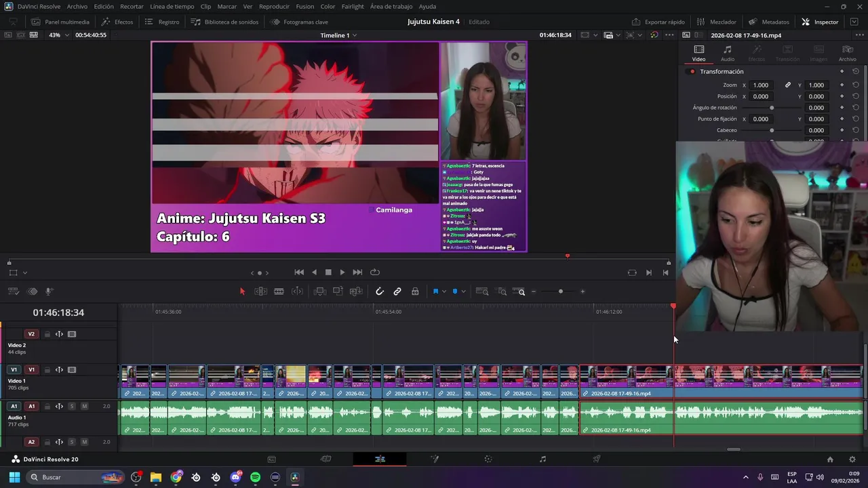Lock the Video 2 track
This screenshot has height=488, width=868.
(x=47, y=334)
